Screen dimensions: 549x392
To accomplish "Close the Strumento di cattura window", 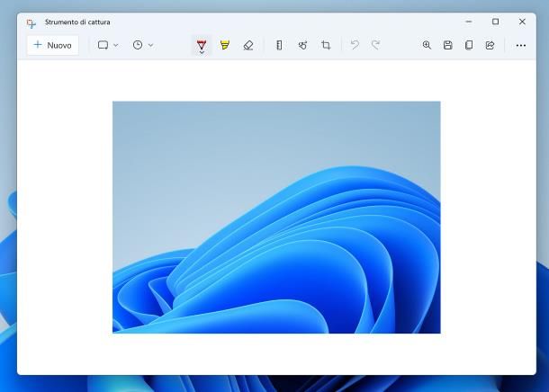I will click(522, 22).
